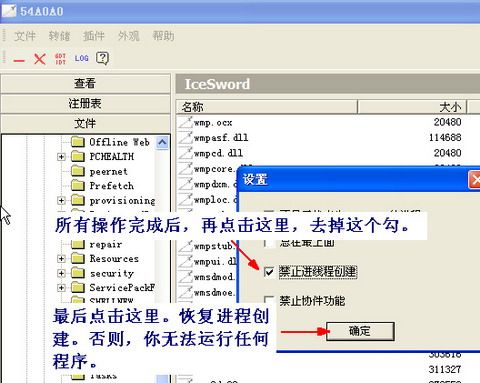
Task: Select file wmpcd.dll
Action: click(x=218, y=153)
